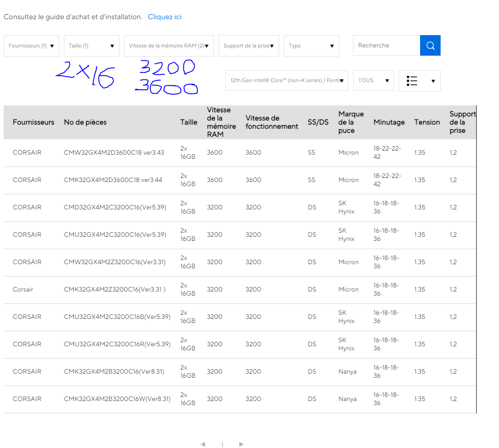This screenshot has height=448, width=499.
Task: Click 1.35 tension in CMU32GX4M2C3200C16R row
Action: [420, 344]
